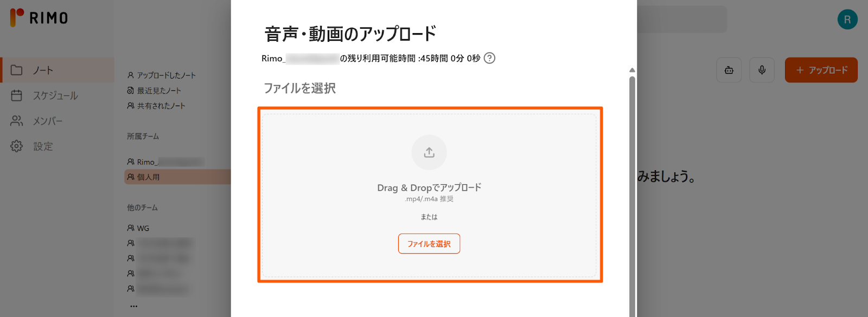Click the robot bot icon button
This screenshot has width=868, height=317.
point(729,70)
